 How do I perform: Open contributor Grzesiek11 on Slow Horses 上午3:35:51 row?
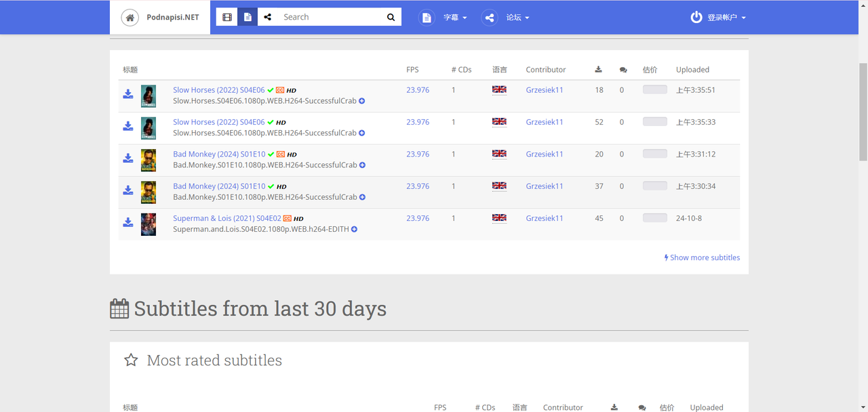[x=545, y=89]
